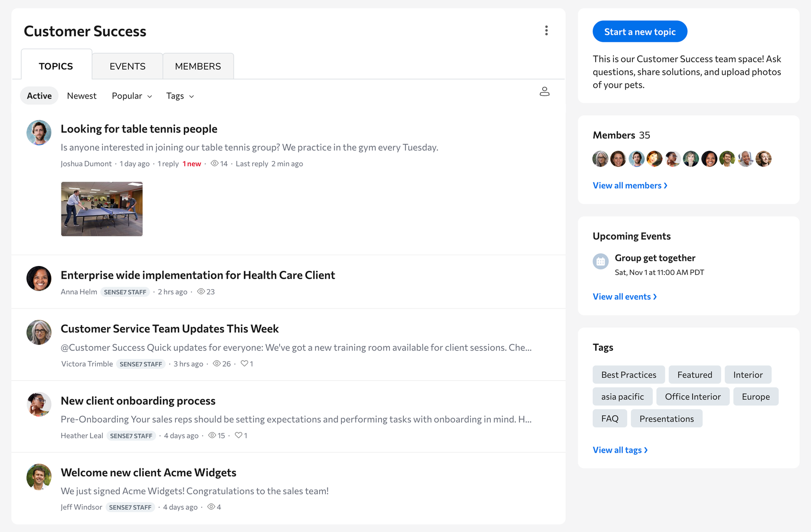The width and height of the screenshot is (811, 532).
Task: Click Jeff Windsor's profile avatar
Action: [x=39, y=476]
